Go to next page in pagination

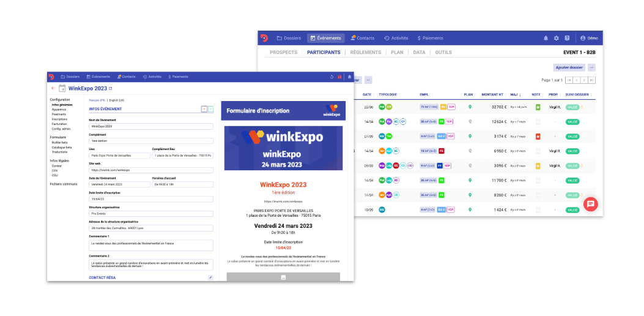point(585,80)
